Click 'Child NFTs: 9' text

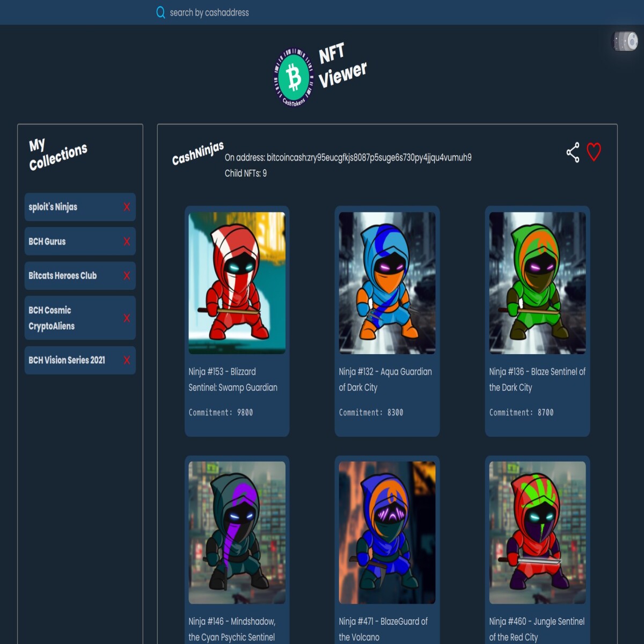tap(246, 173)
